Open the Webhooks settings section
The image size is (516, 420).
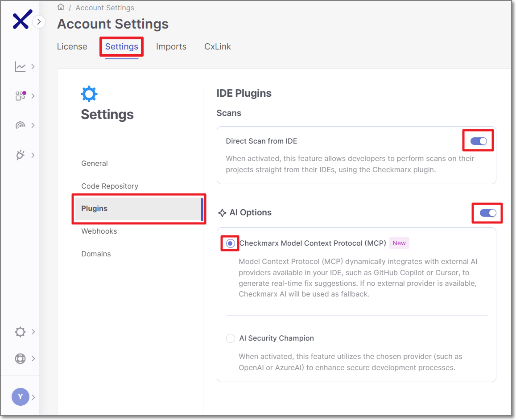[x=99, y=231]
